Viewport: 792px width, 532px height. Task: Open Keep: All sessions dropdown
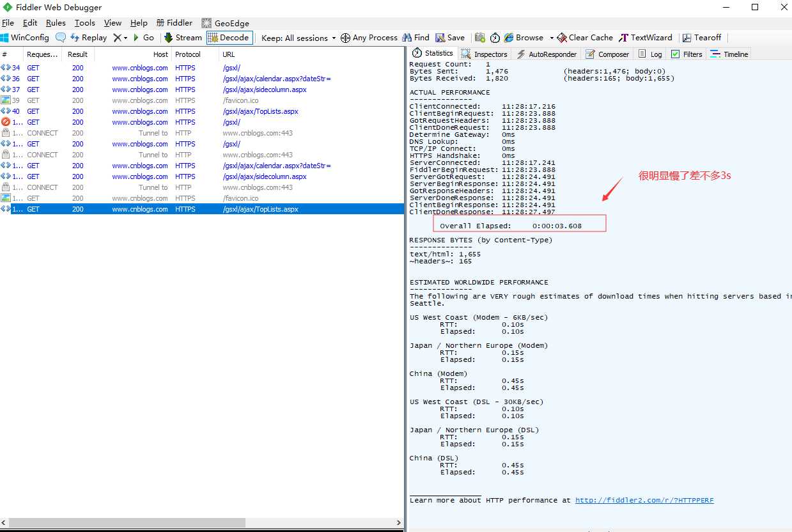(x=299, y=38)
